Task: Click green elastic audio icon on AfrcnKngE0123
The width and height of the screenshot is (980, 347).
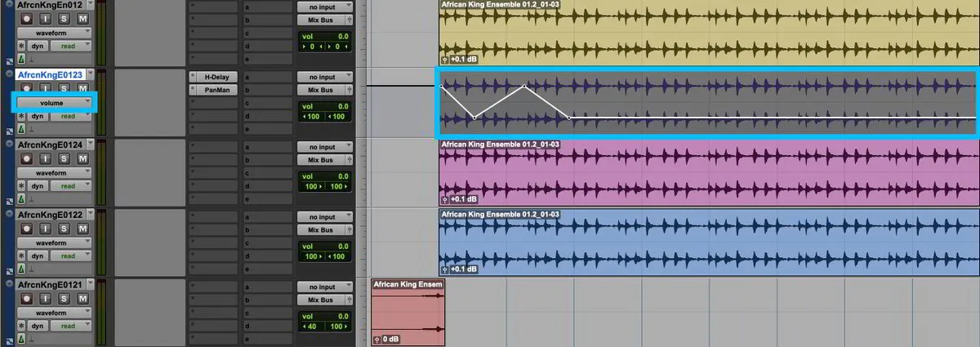Action: pyautogui.click(x=21, y=129)
